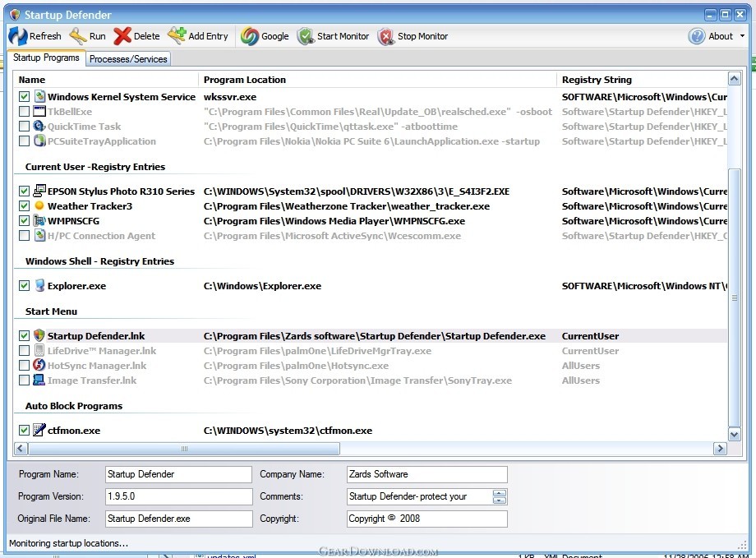Uncheck the Weather Tracker3 checkbox
756x558 pixels.
(x=24, y=206)
